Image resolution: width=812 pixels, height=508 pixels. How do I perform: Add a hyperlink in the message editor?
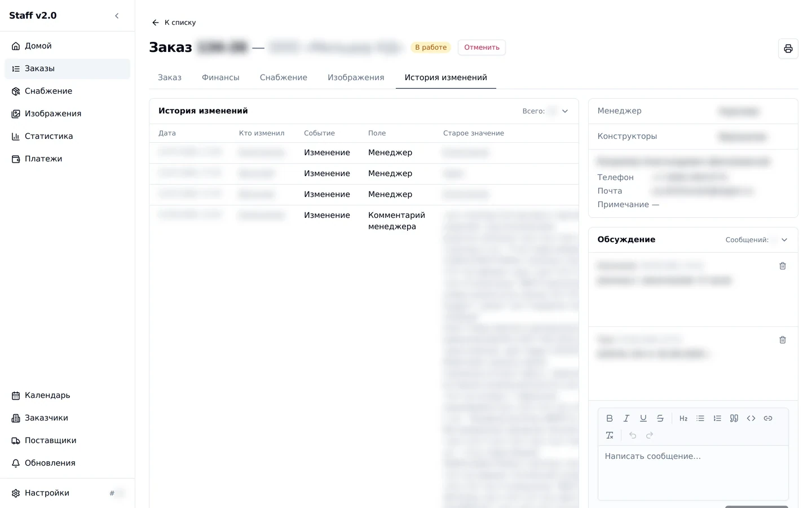click(x=768, y=418)
